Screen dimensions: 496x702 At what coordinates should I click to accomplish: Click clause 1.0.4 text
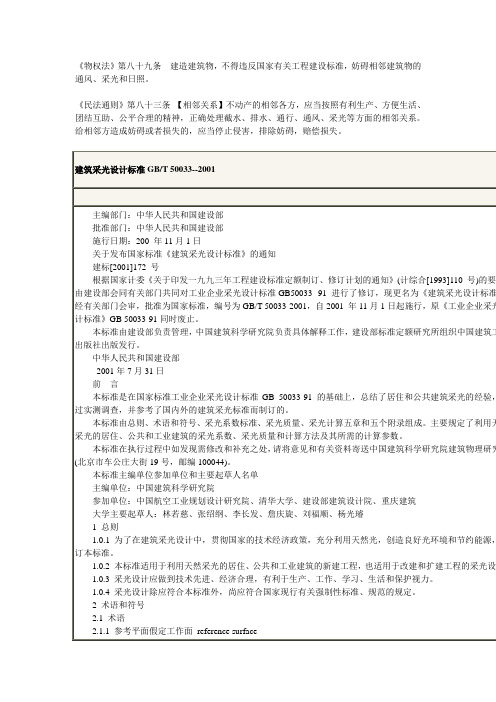click(255, 592)
